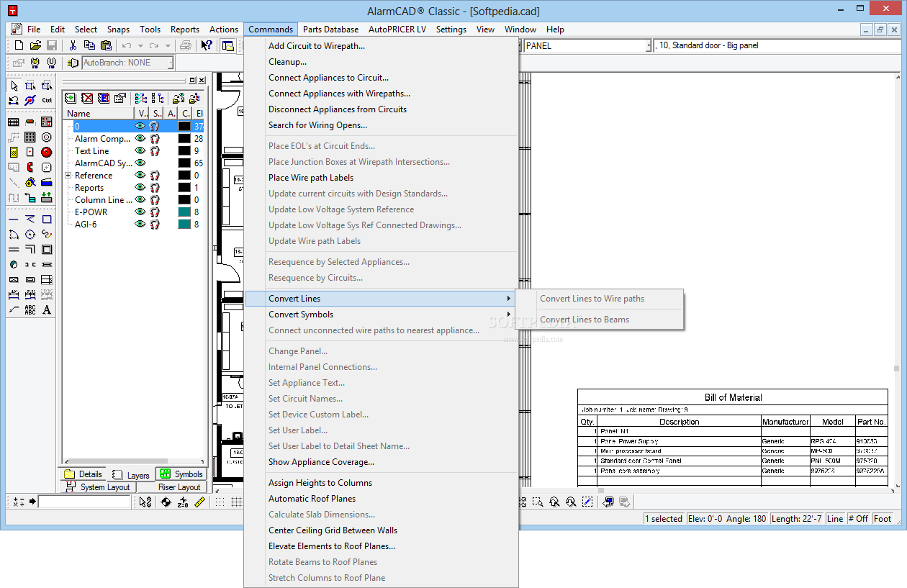Select the rectangle drawing tool
The height and width of the screenshot is (588, 907).
point(46,219)
